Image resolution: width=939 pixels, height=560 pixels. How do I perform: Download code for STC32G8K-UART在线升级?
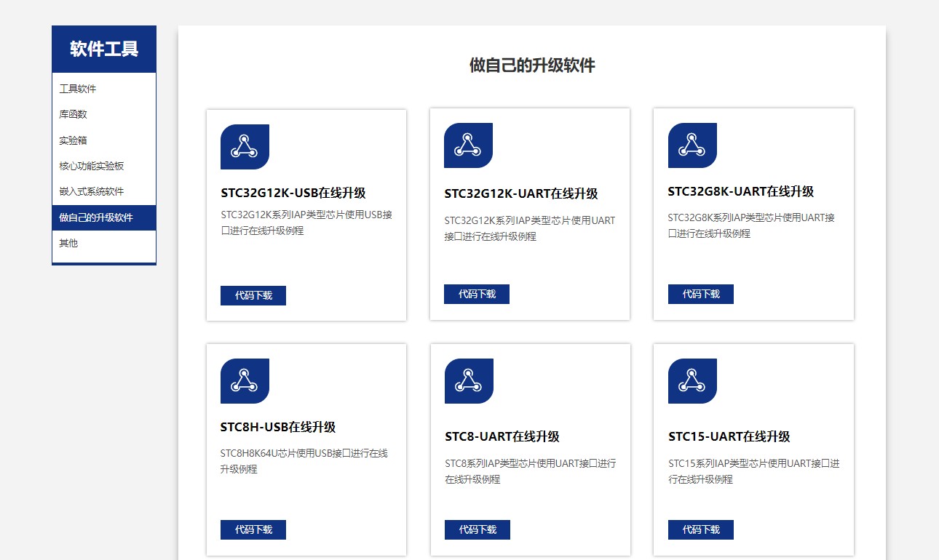tap(701, 295)
